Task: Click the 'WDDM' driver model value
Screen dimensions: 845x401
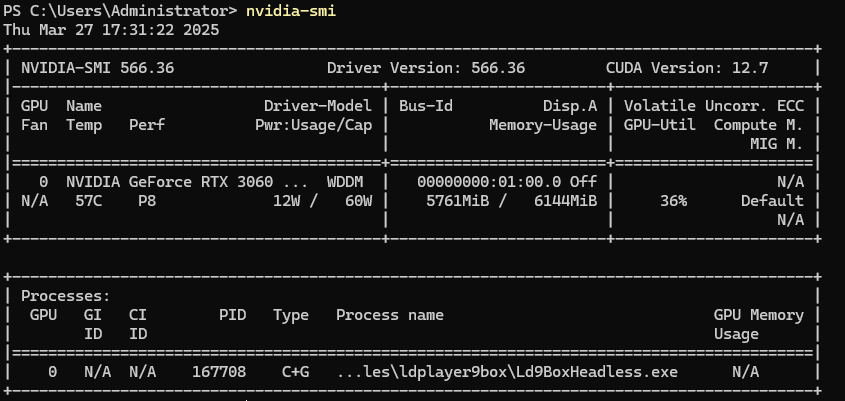Action: click(x=345, y=182)
